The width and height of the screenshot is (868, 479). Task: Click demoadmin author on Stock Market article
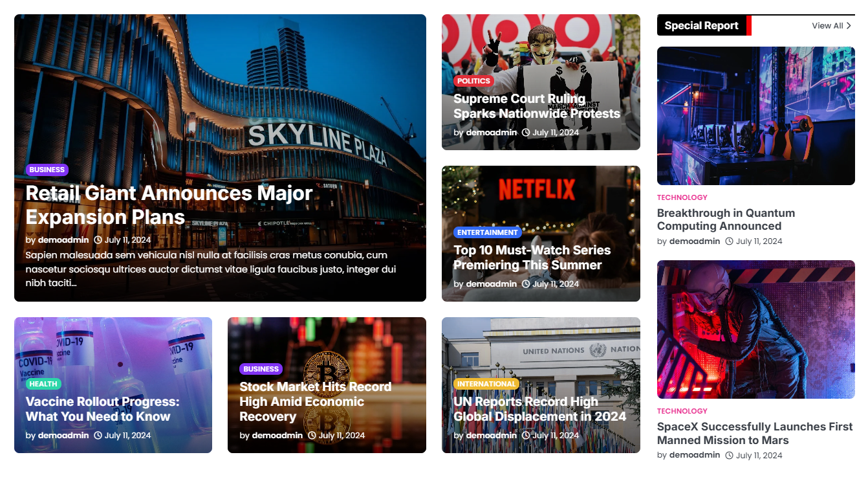pos(277,436)
